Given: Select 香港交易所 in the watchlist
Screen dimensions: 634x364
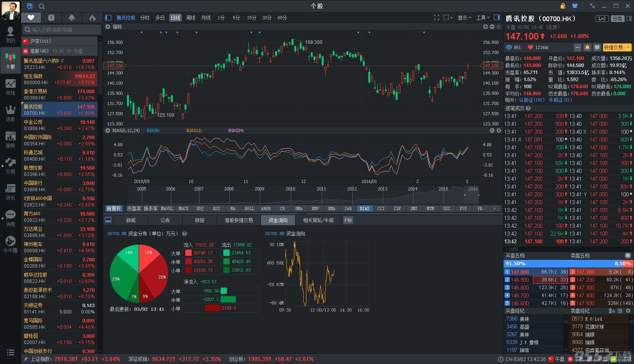Looking at the screenshot, I should click(60, 94).
